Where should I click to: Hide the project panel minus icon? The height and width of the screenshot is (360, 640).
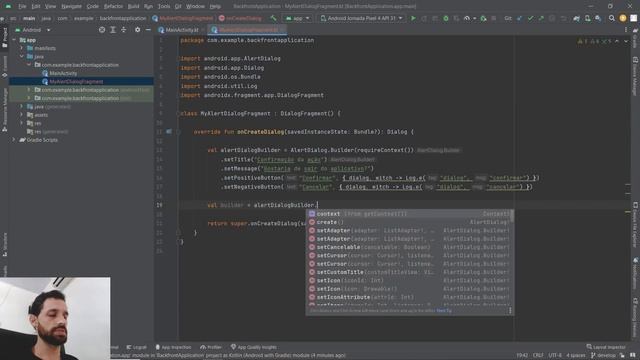pos(148,30)
